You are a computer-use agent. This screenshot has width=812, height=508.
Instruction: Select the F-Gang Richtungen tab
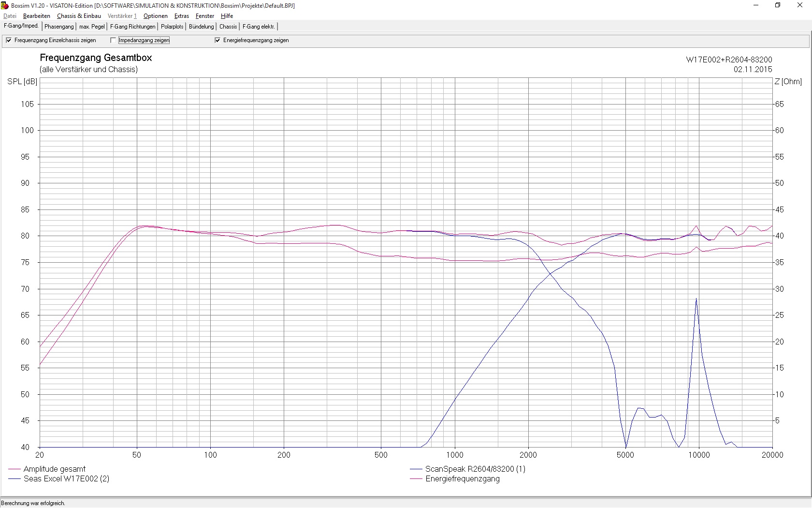pos(132,27)
